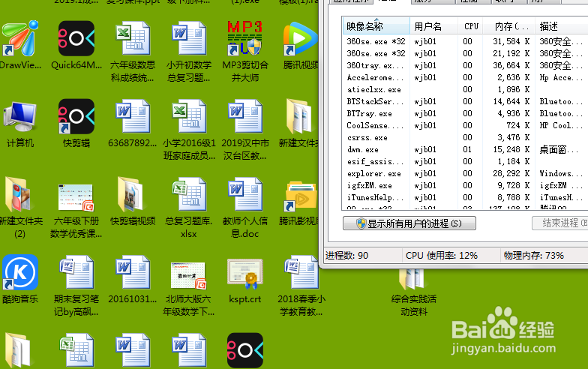Select the 北师大版六年级数学下 file
Image resolution: width=588 pixels, height=369 pixels.
[189, 289]
